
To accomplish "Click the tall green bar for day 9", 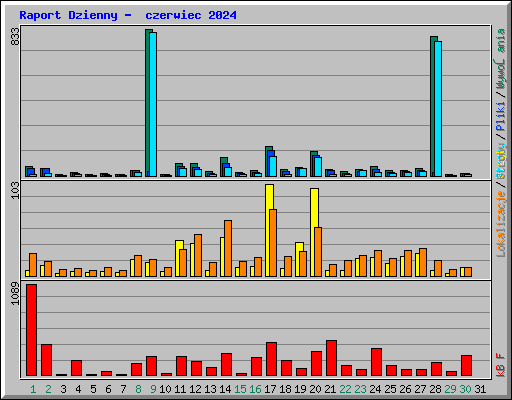I will tap(148, 103).
